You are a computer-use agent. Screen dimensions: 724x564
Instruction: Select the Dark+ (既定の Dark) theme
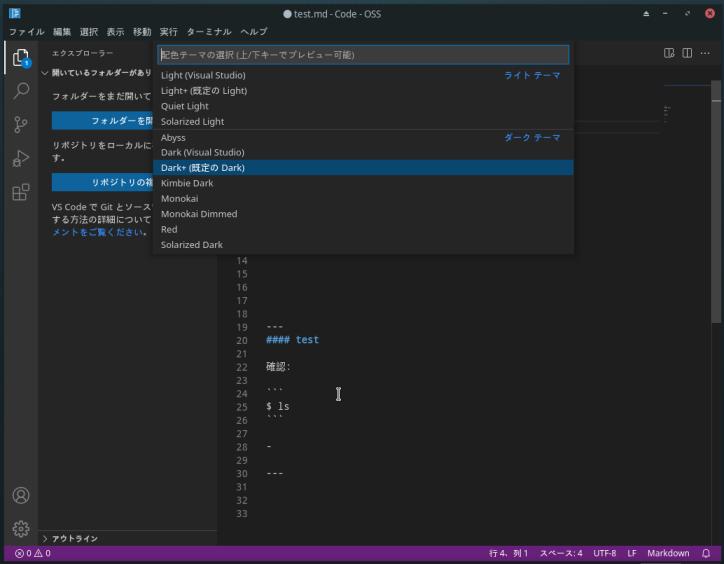(x=363, y=168)
